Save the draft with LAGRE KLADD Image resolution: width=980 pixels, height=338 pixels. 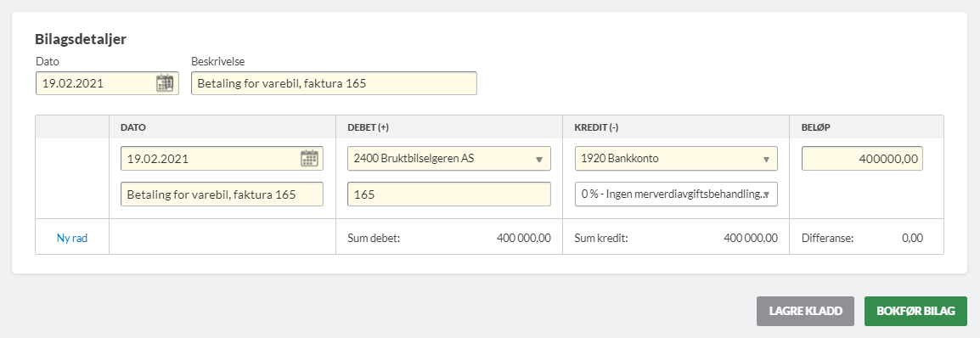(x=805, y=311)
